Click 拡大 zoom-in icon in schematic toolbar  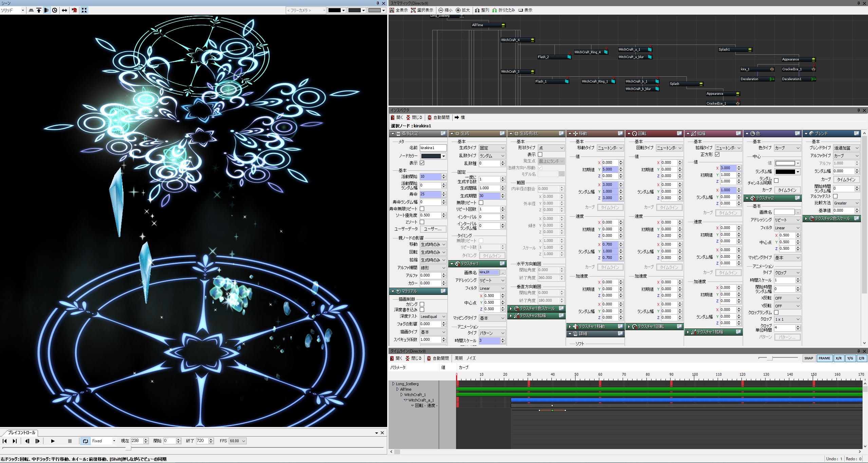coord(463,10)
